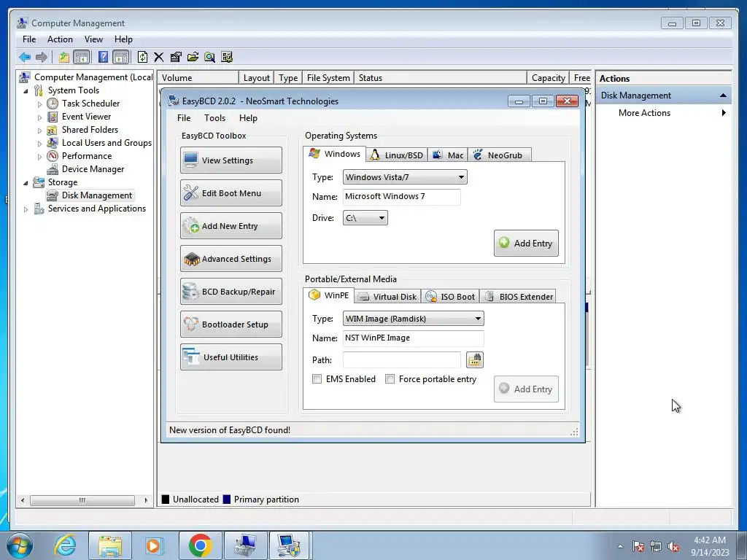Click Forward arrow in Computer Management toolbar
Viewport: 747px width, 560px height.
(x=42, y=57)
